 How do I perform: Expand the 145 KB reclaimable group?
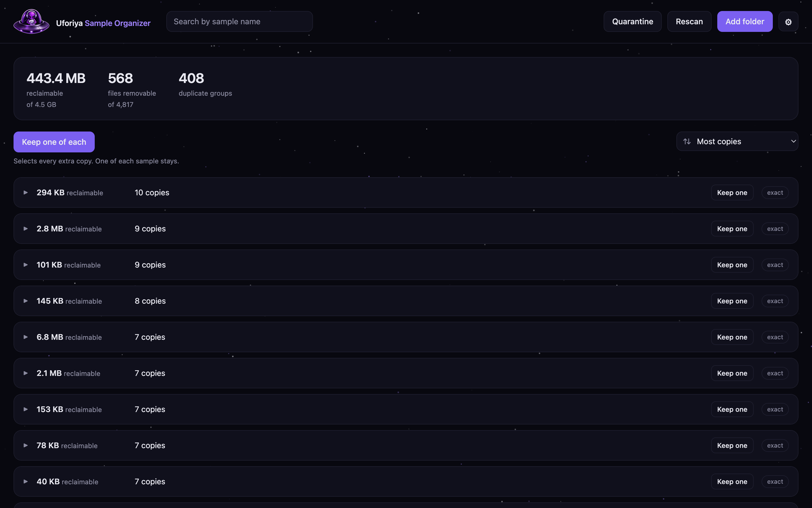coord(25,301)
